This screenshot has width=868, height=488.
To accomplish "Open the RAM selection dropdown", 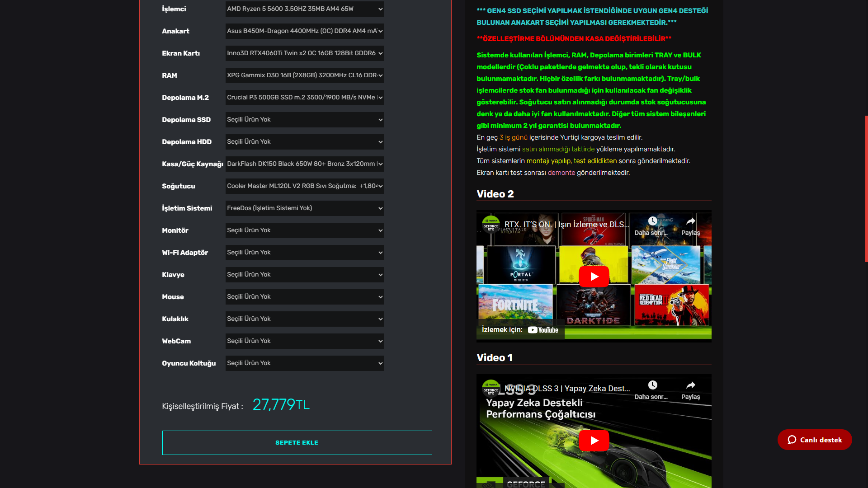I will point(304,75).
